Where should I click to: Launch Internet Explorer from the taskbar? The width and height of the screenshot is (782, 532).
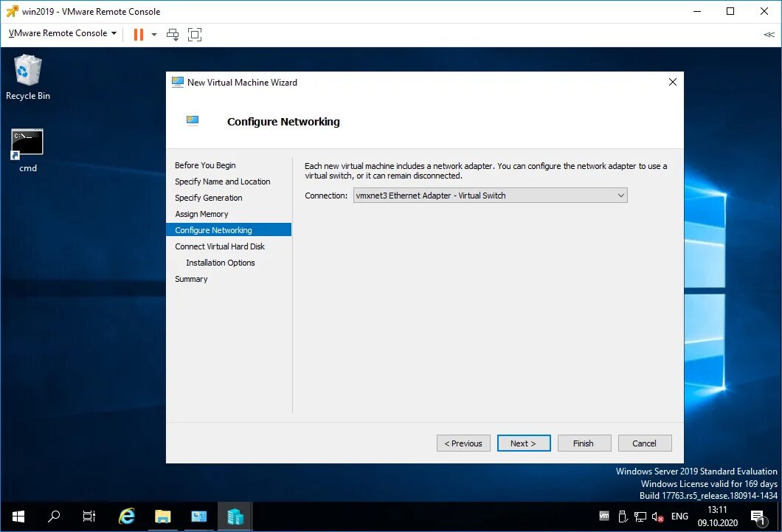tap(127, 517)
